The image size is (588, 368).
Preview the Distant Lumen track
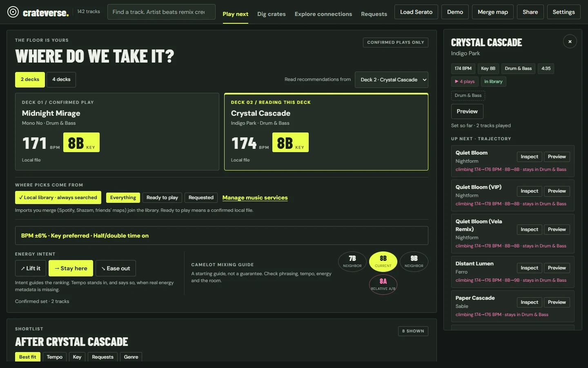tap(557, 268)
